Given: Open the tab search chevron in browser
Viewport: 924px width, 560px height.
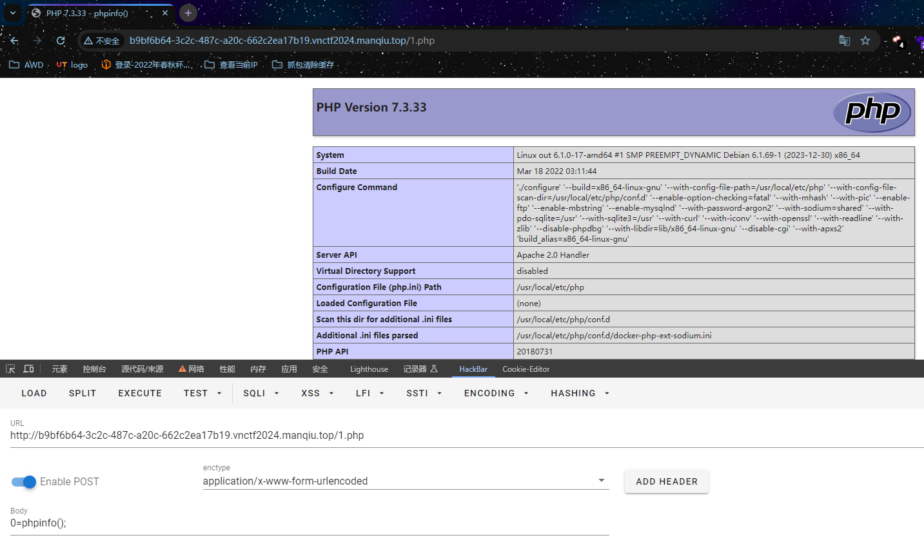Looking at the screenshot, I should (x=12, y=13).
